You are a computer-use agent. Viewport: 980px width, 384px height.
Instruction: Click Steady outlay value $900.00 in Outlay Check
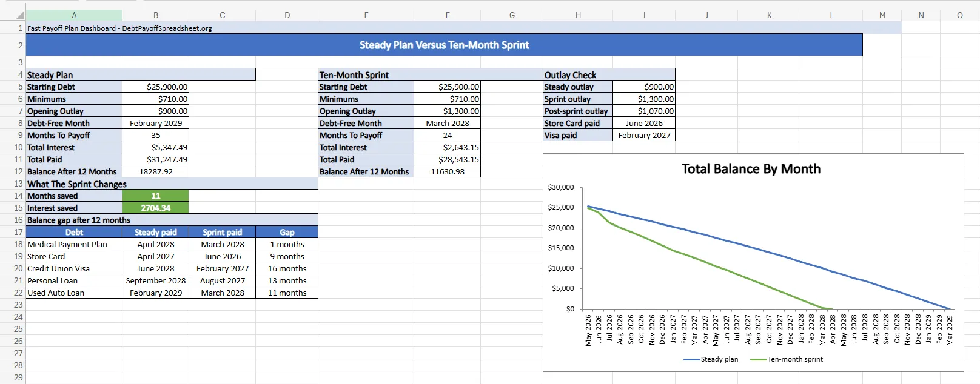click(643, 87)
